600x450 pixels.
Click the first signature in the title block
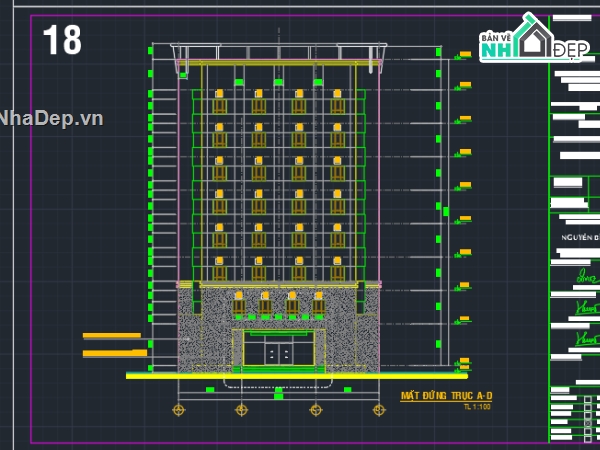point(588,276)
